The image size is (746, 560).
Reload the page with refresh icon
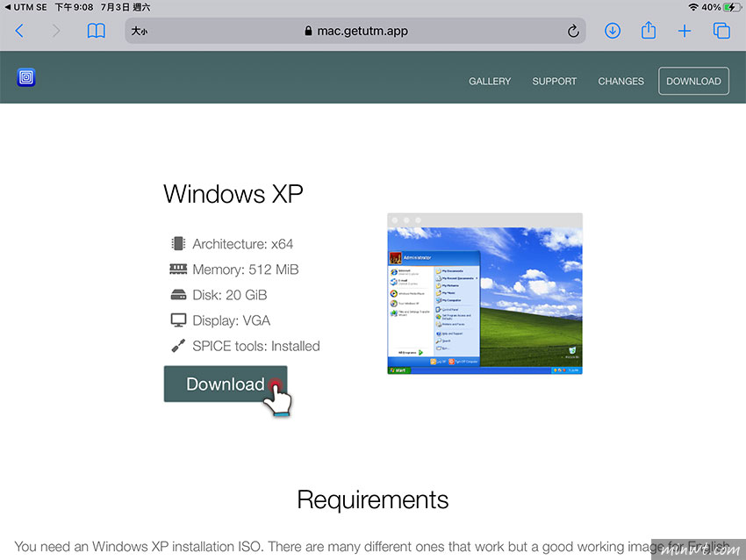[x=573, y=32]
